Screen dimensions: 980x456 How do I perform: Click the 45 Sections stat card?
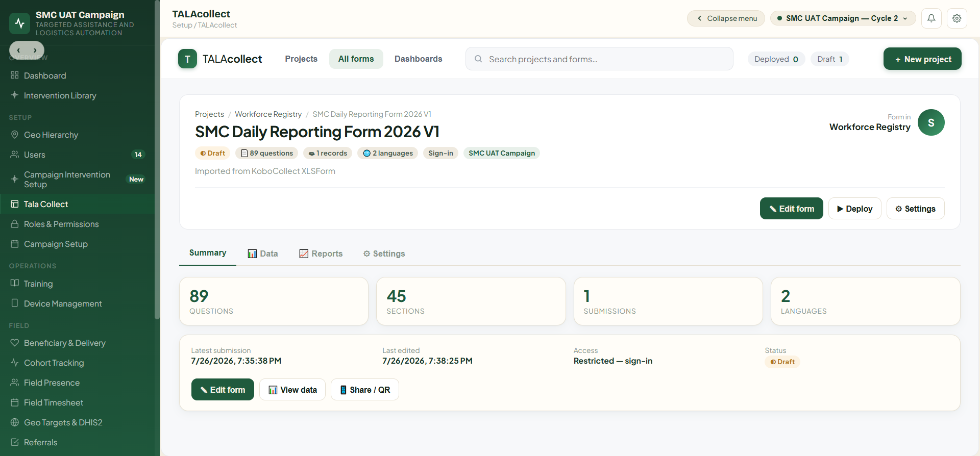[x=471, y=301]
